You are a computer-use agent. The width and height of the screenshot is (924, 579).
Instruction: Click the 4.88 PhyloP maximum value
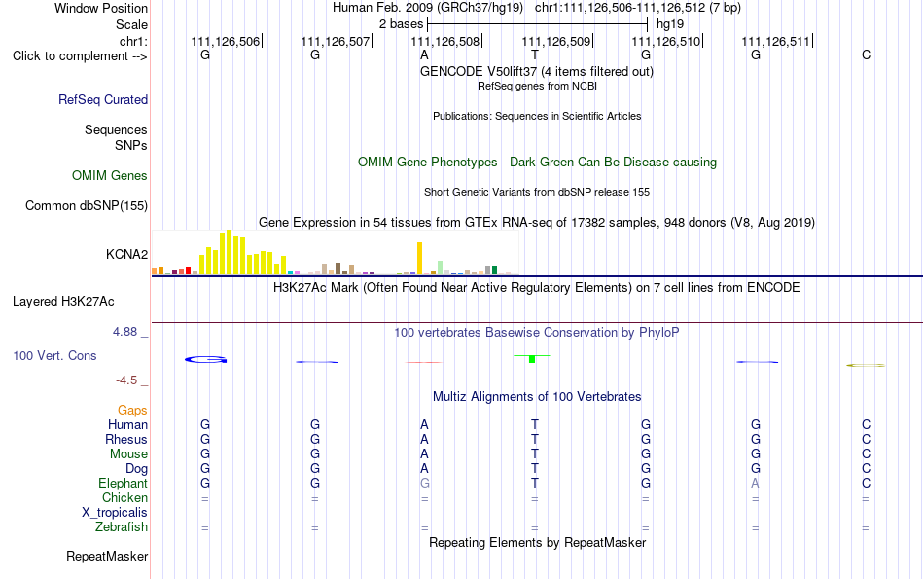tap(124, 332)
